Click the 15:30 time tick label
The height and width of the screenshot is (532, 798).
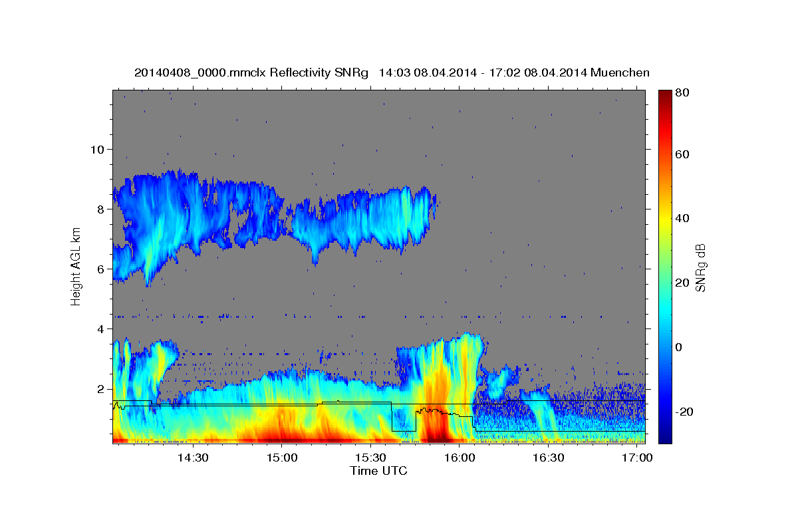(370, 458)
